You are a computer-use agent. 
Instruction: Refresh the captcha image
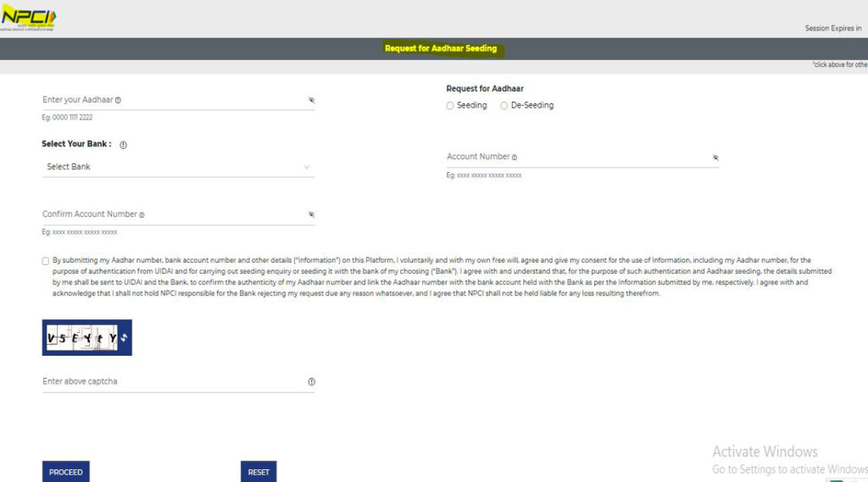[124, 337]
